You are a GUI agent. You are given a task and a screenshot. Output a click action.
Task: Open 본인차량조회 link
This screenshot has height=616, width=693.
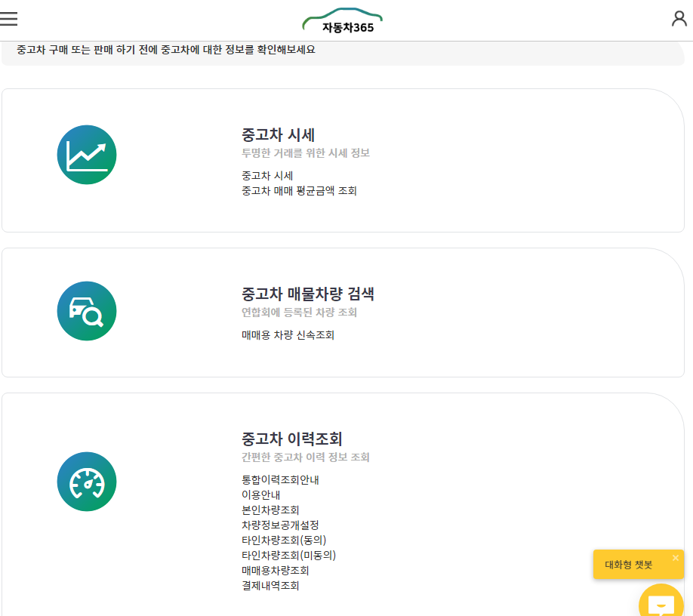[x=270, y=510]
